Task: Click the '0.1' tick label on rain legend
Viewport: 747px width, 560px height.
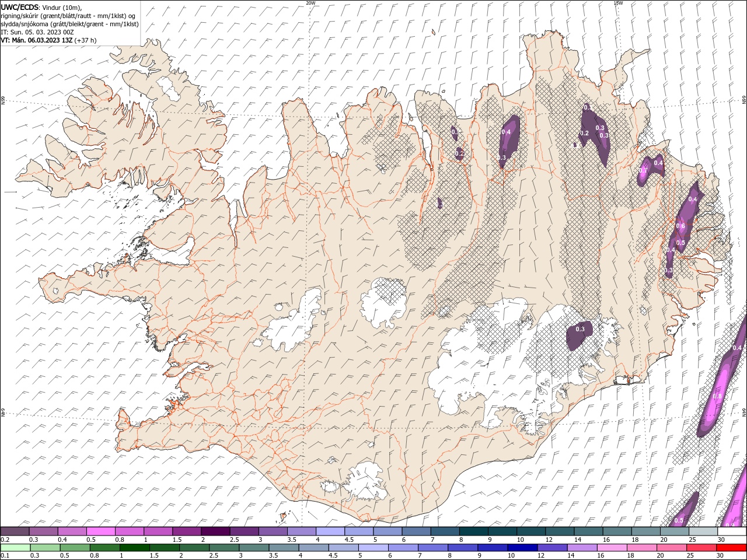Action: (x=5, y=556)
